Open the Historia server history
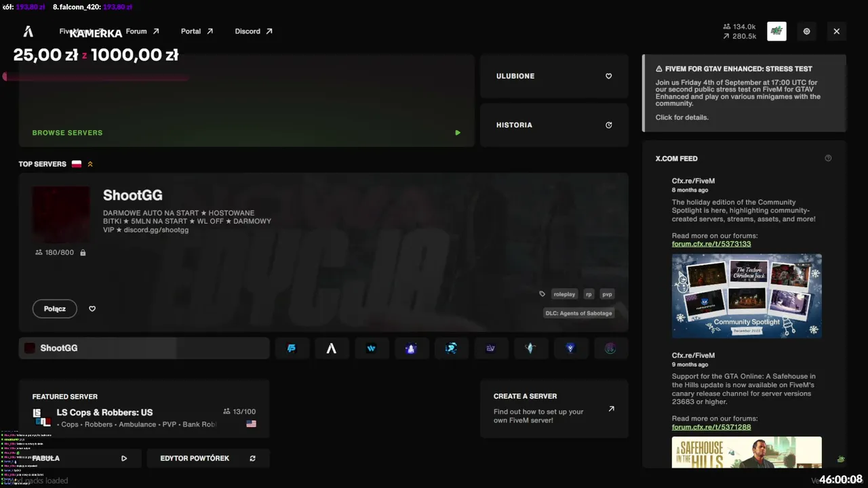868x488 pixels. pos(554,125)
